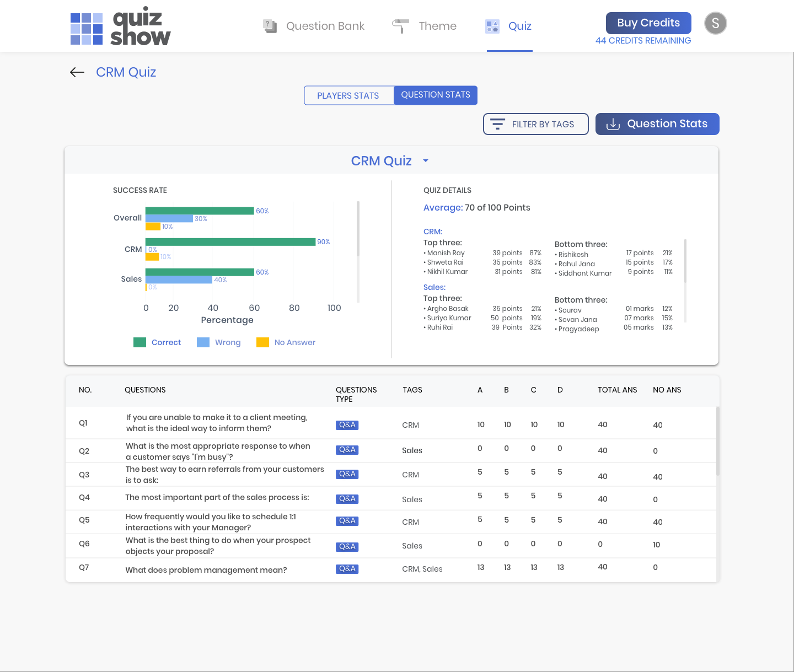The image size is (794, 672).
Task: Click the FILTER BY TAGS button
Action: coord(535,124)
